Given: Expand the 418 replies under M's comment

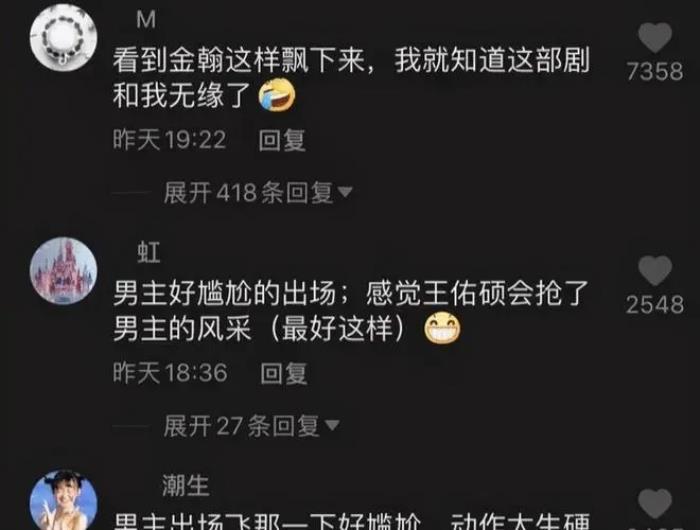Looking at the screenshot, I should pos(258,193).
